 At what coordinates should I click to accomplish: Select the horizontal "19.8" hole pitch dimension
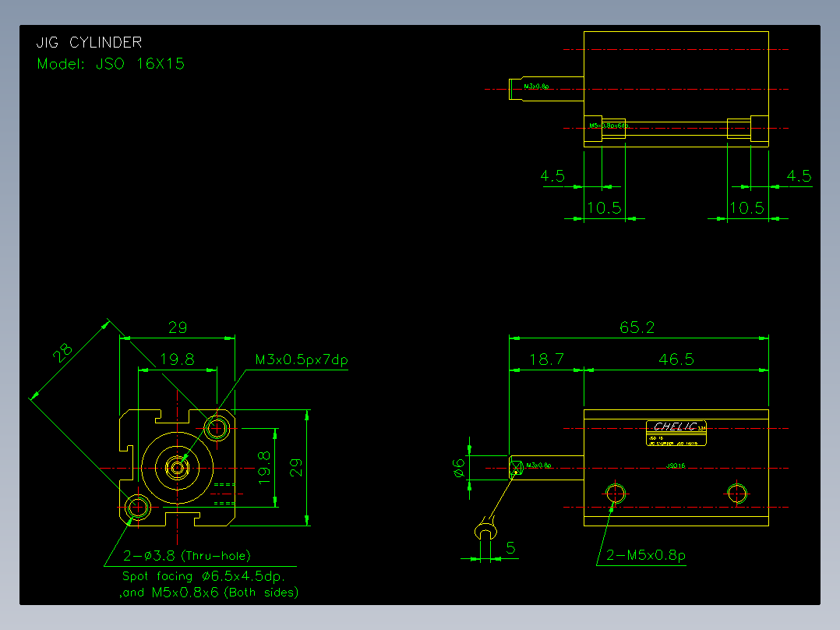178,359
